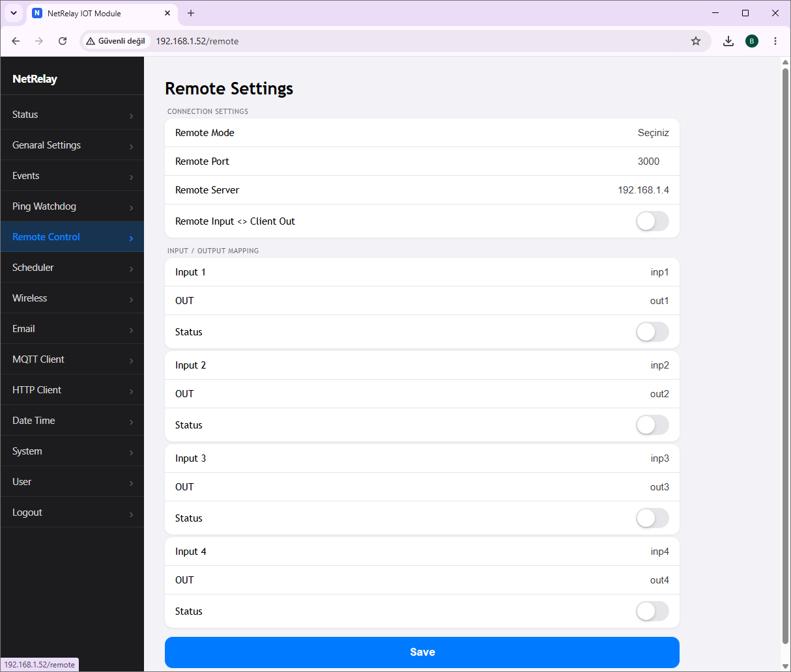
Task: Open Email in the sidebar
Action: (72, 329)
